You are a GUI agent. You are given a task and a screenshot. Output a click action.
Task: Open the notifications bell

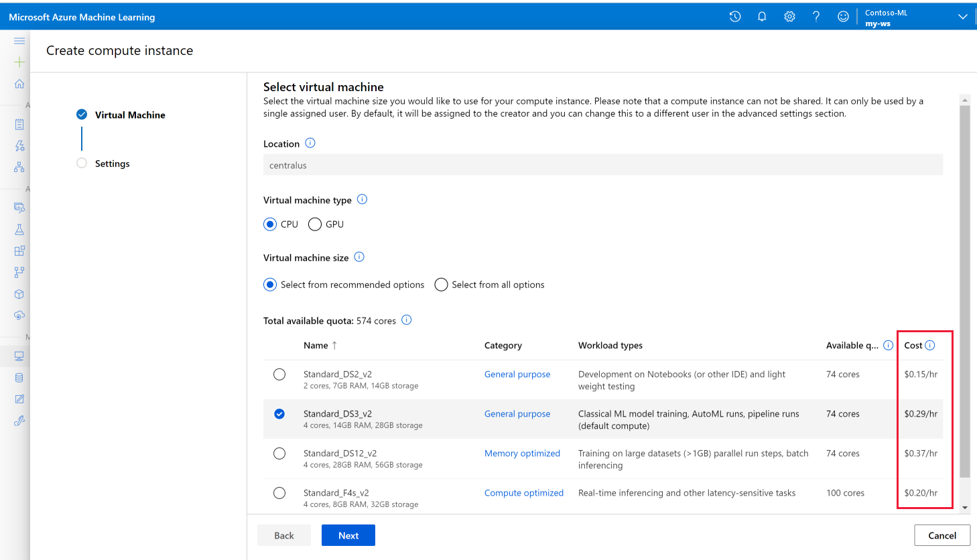coord(762,17)
